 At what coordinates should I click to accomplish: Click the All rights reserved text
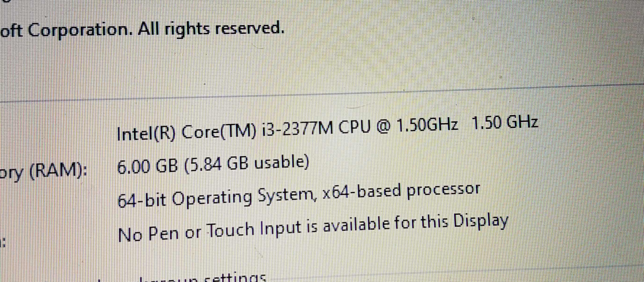click(x=211, y=29)
